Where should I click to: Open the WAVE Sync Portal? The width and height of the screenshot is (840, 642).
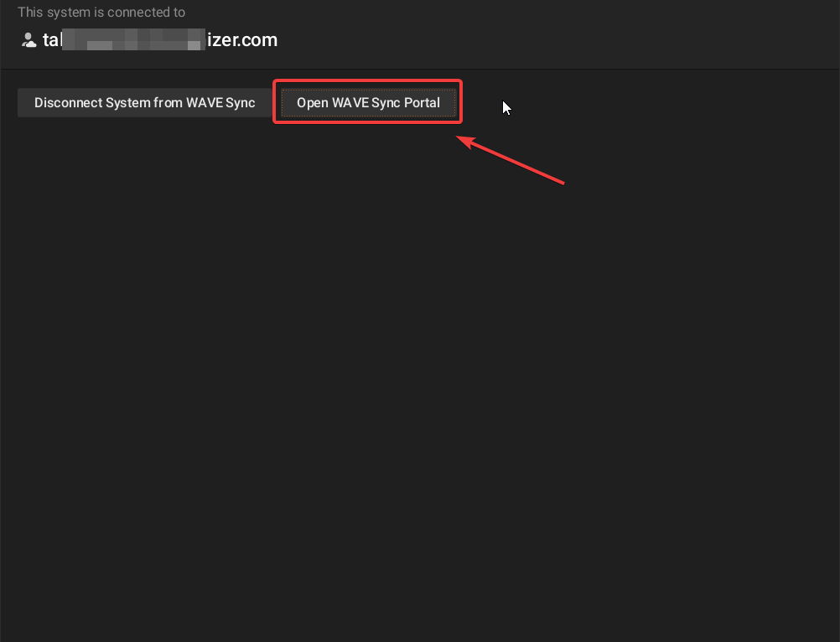click(x=368, y=102)
